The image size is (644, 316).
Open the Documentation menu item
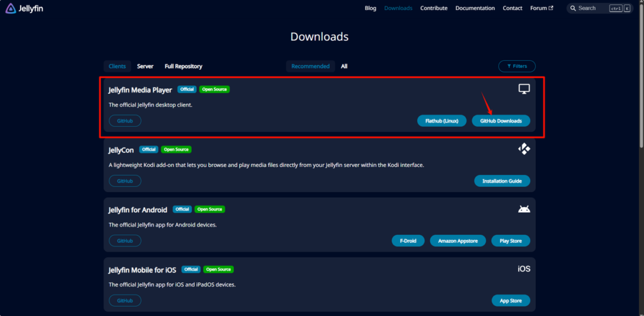coord(475,8)
